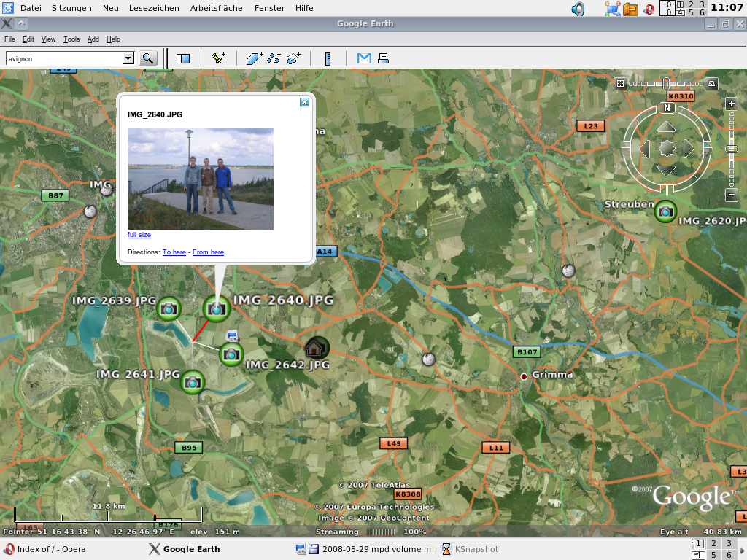Open the File menu

coord(9,39)
